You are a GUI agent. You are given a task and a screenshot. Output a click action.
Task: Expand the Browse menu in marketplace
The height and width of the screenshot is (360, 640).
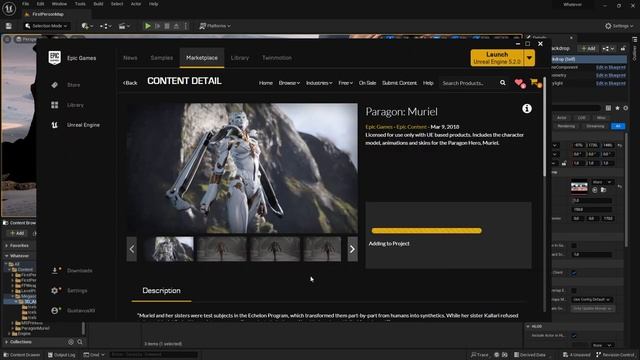[289, 83]
